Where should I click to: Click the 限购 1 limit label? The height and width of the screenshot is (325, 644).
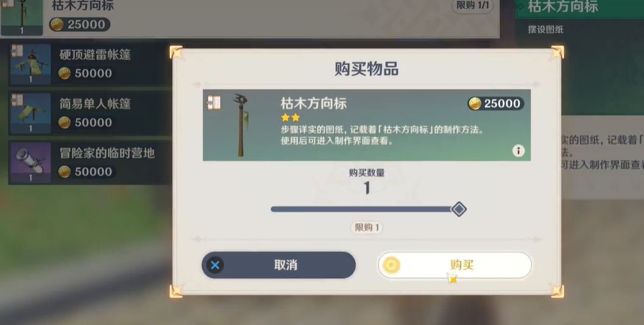pos(367,227)
